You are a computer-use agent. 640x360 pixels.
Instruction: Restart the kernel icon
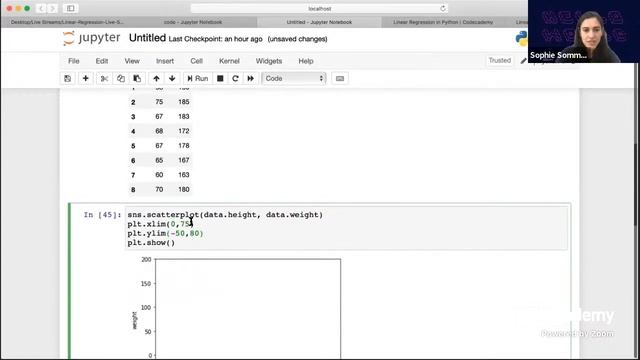pos(235,78)
